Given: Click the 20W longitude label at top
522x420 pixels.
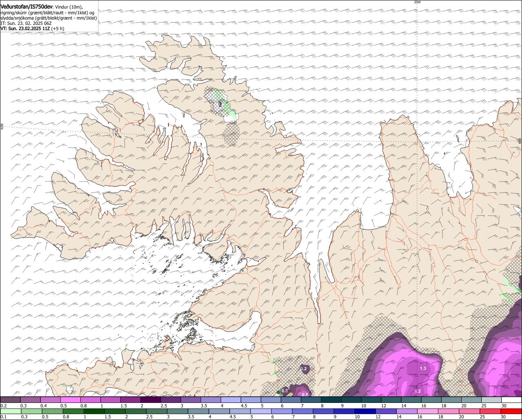Looking at the screenshot, I should point(417,2).
